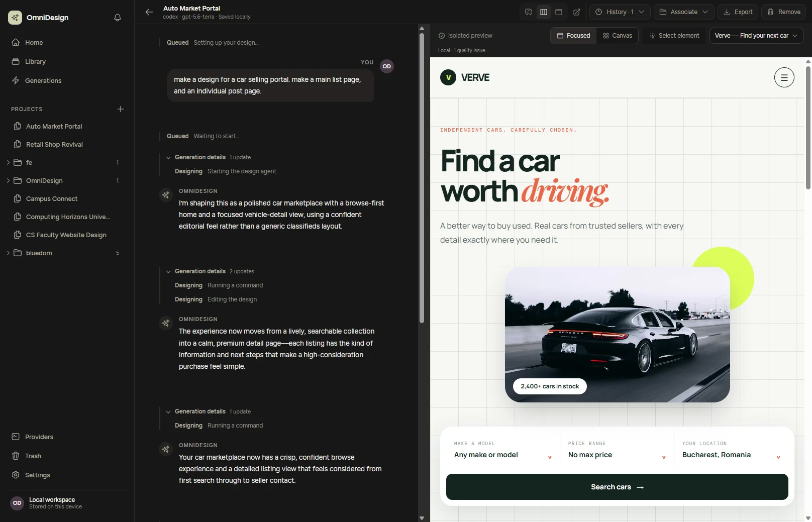
Task: Open the Campus Connect project
Action: 67,199
